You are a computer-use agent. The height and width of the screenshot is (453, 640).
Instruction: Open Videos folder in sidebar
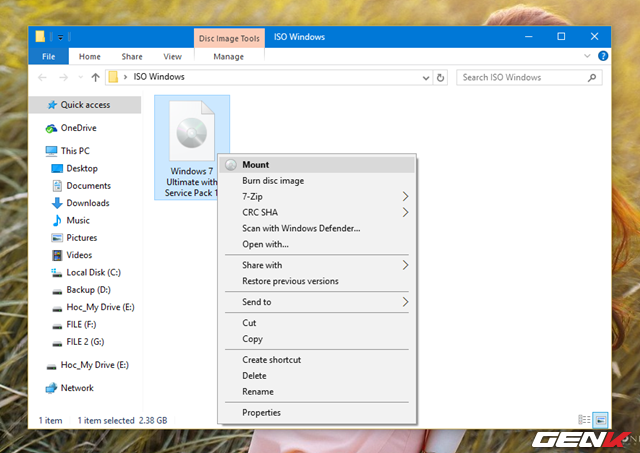click(x=79, y=255)
